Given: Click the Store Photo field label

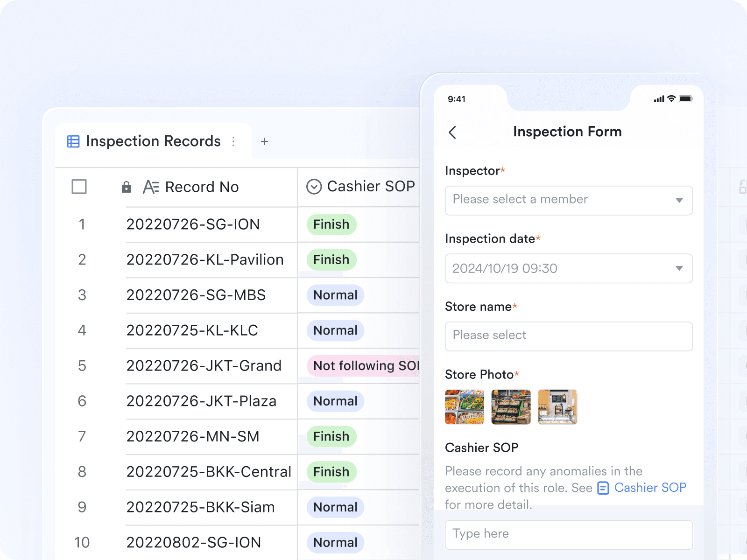Looking at the screenshot, I should click(479, 375).
